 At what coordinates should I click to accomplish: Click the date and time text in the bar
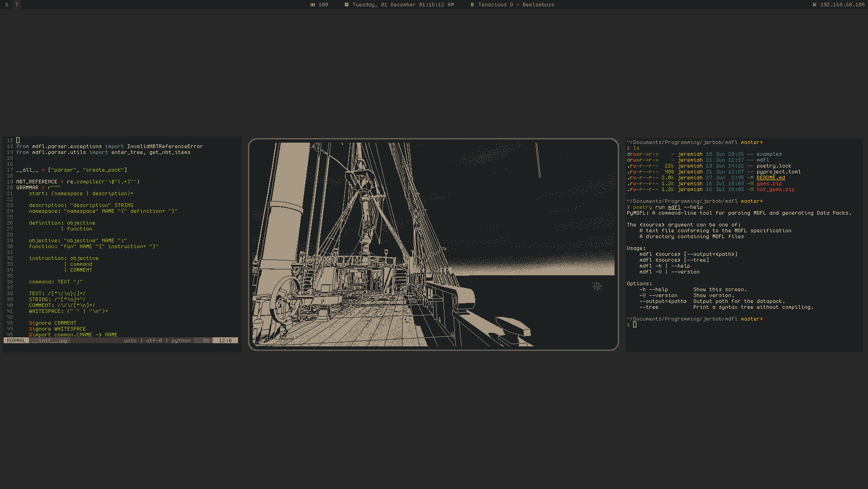(x=403, y=5)
